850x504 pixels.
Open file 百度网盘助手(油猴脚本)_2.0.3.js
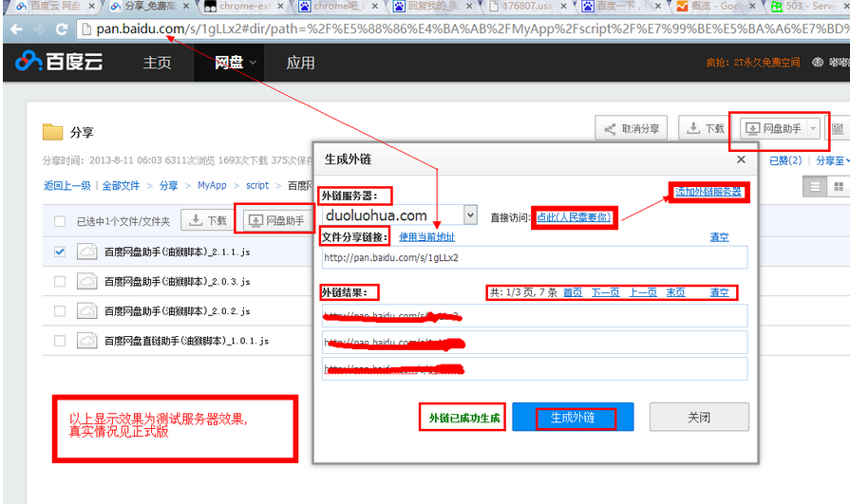(178, 282)
